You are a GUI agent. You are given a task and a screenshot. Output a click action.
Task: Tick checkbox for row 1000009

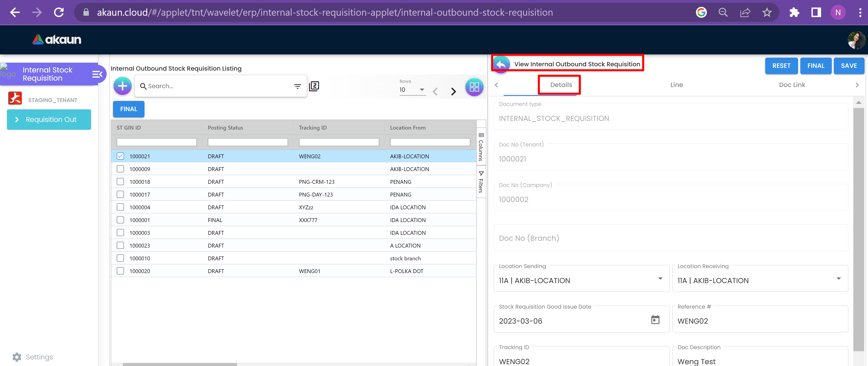[x=120, y=169]
